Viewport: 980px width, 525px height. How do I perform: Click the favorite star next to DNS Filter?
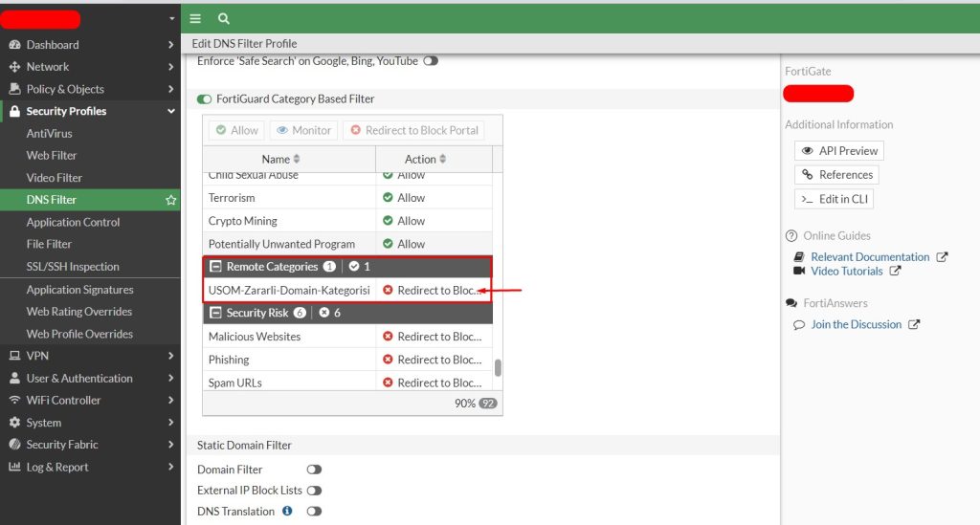pos(170,200)
